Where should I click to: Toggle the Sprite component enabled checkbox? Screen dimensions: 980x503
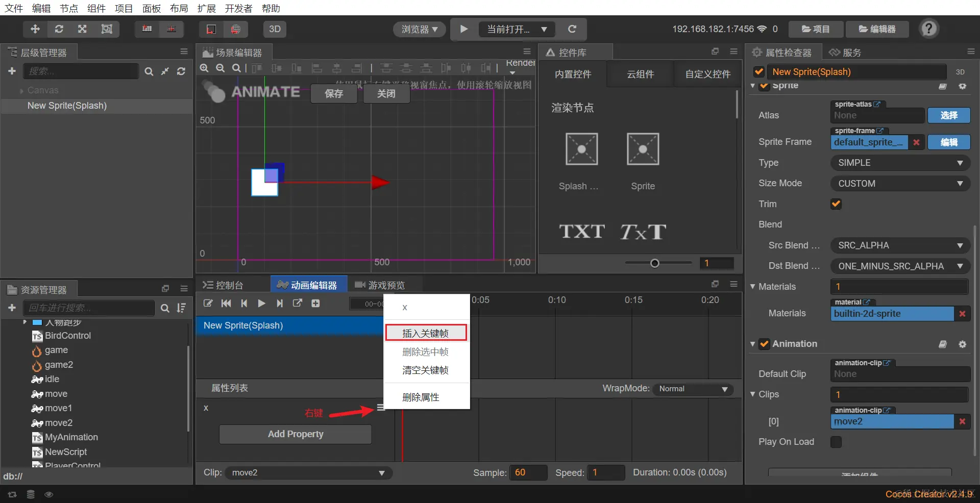click(x=764, y=86)
